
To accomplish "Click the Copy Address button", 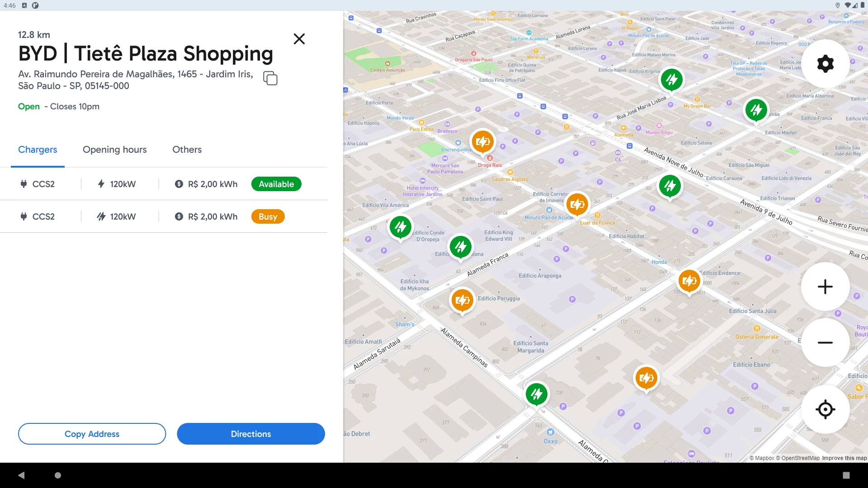I will click(92, 434).
